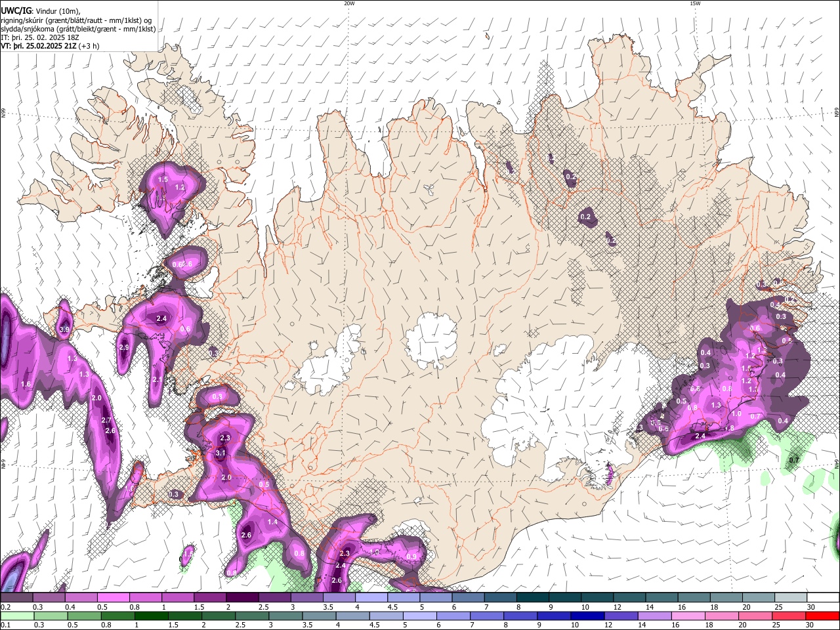This screenshot has height=630, width=840.
Task: Select the 'slydda/snjókoma' legend description line
Action: pyautogui.click(x=78, y=29)
